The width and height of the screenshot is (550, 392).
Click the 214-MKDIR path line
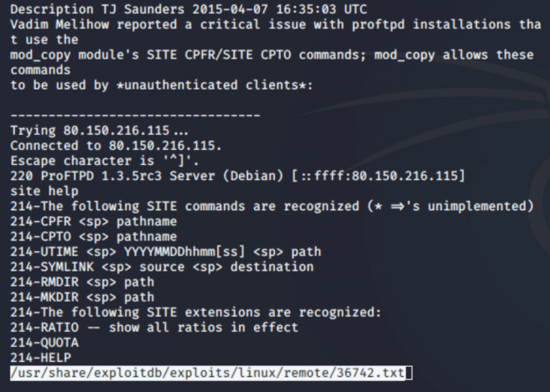click(82, 296)
